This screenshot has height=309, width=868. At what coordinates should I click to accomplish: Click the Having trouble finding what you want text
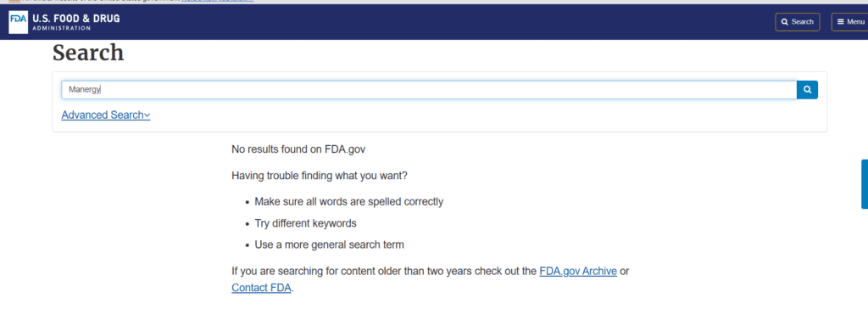320,176
